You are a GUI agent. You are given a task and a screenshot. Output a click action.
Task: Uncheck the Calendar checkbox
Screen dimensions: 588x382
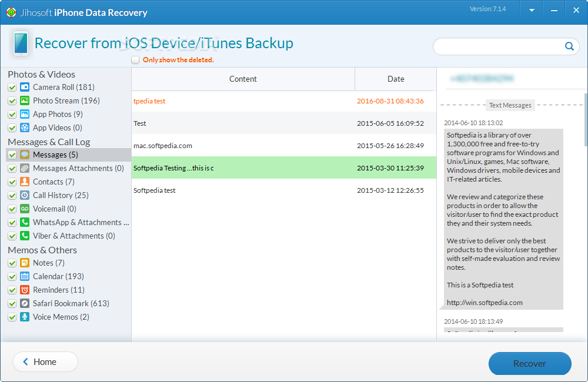click(x=12, y=276)
